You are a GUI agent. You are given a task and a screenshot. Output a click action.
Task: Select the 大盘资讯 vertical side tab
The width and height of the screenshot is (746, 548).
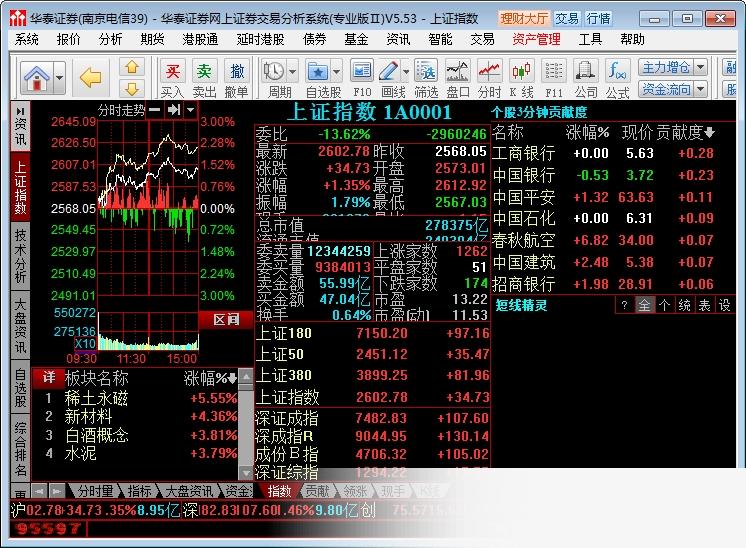(20, 325)
